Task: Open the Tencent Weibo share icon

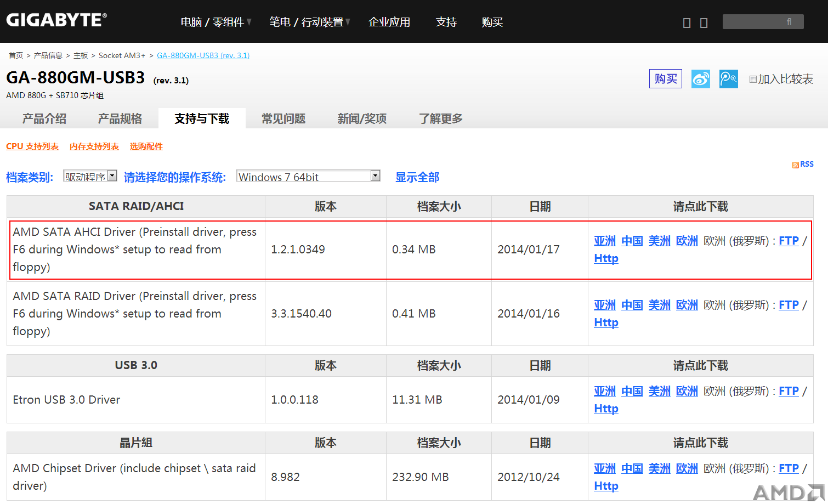Action: [728, 79]
